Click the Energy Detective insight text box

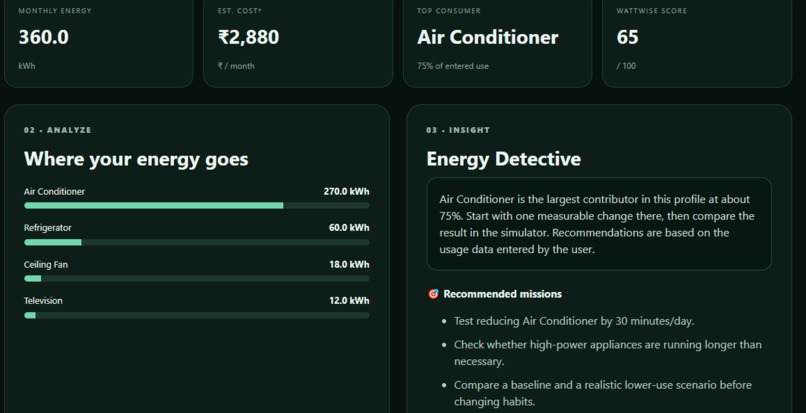pos(599,224)
